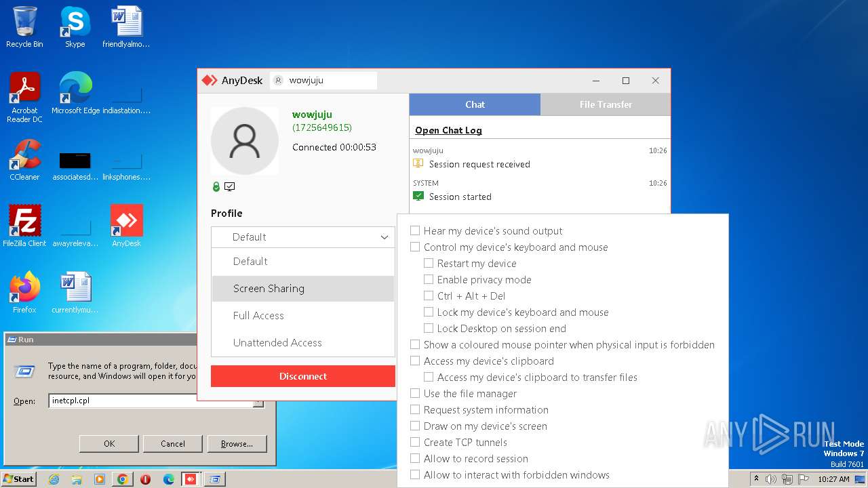868x488 pixels.
Task: Choose Default in the profile list
Action: [x=303, y=262]
